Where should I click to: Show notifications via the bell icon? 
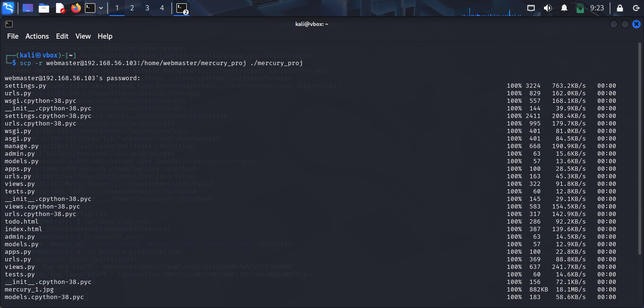point(564,8)
